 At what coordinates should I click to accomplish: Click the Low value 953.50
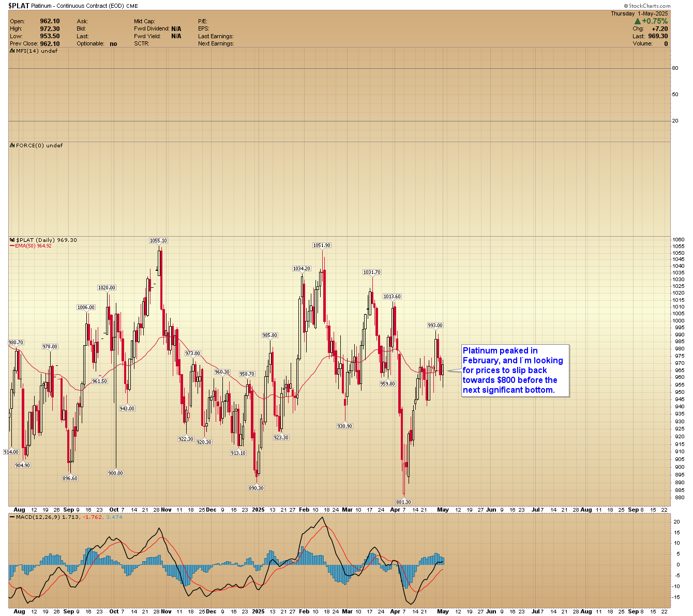click(50, 36)
